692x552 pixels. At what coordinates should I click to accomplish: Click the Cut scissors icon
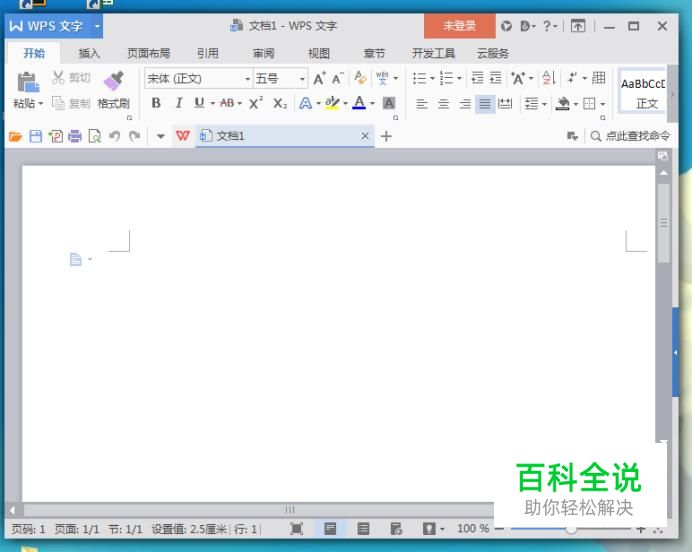coord(58,78)
